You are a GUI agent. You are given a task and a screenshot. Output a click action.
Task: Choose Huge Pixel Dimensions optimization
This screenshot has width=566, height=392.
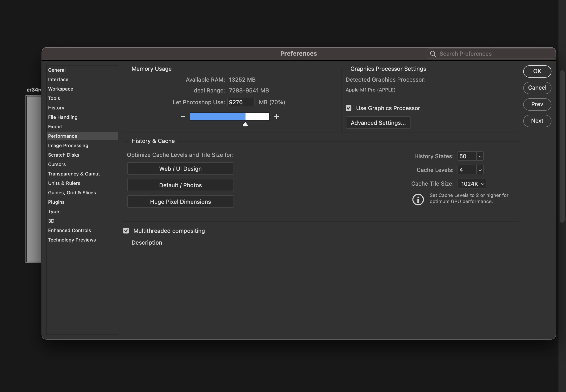180,202
